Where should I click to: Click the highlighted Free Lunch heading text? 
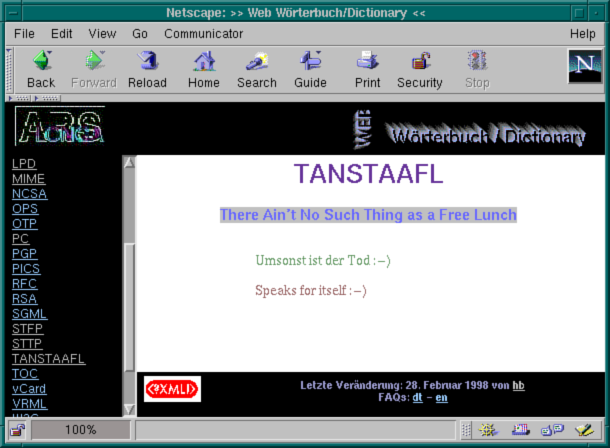368,215
